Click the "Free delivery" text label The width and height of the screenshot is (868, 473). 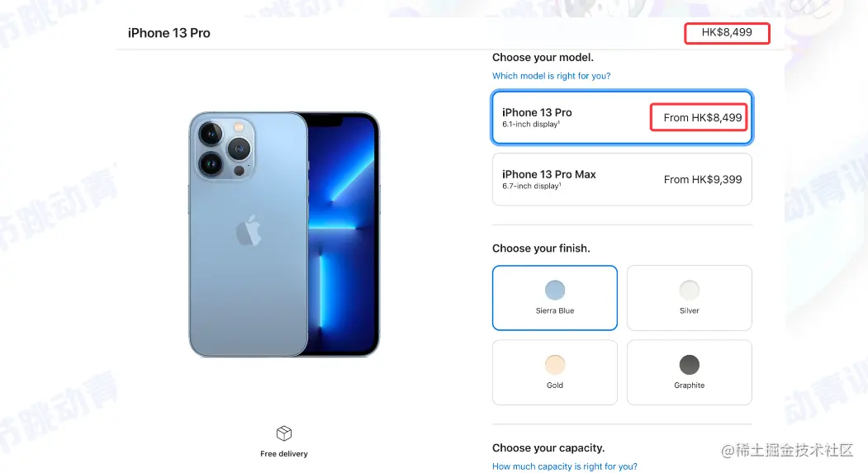tap(284, 454)
